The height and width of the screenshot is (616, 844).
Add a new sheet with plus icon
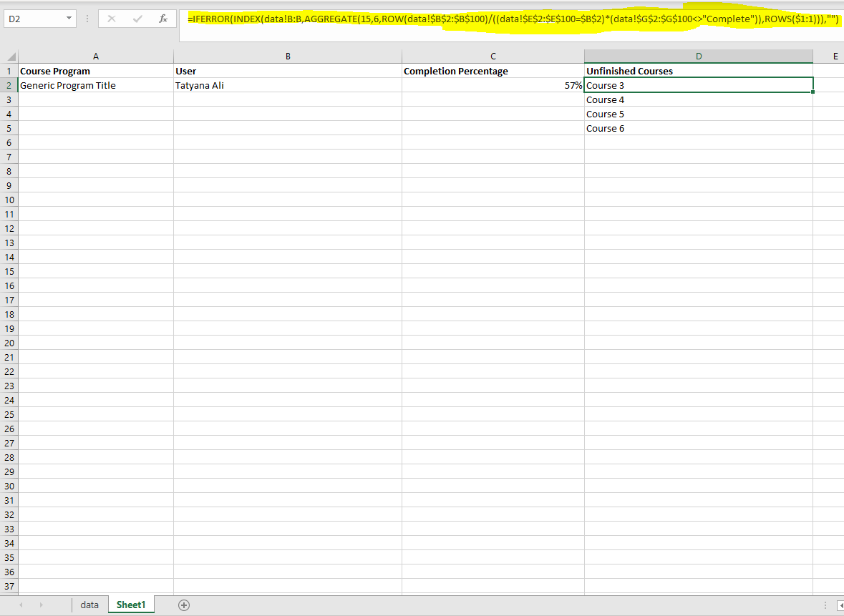[x=183, y=605]
